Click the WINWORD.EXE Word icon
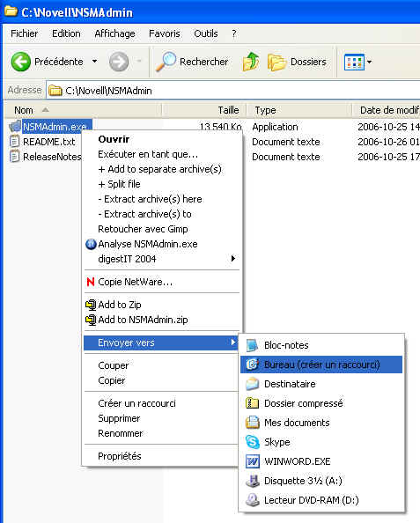Viewport: 420px width, 523px height. coord(252,461)
